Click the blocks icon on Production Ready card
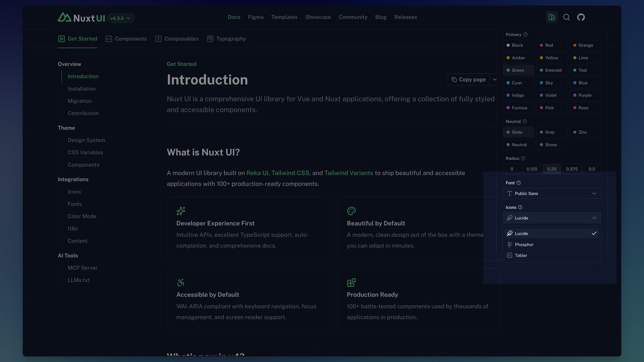644x362 pixels. pos(352,283)
